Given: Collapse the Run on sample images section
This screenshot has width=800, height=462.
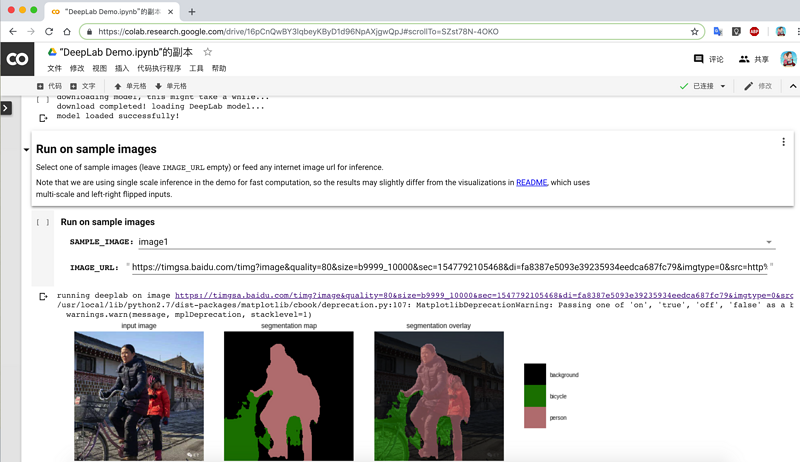Looking at the screenshot, I should [26, 149].
